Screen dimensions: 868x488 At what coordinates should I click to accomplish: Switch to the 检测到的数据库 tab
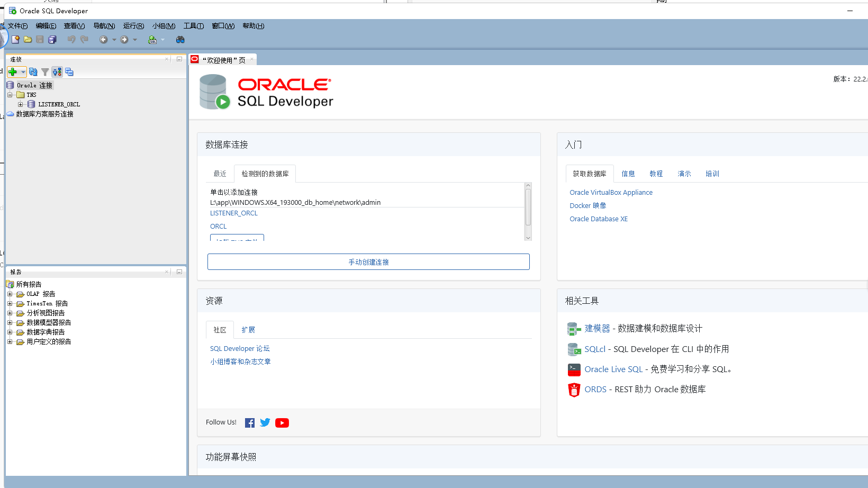265,174
